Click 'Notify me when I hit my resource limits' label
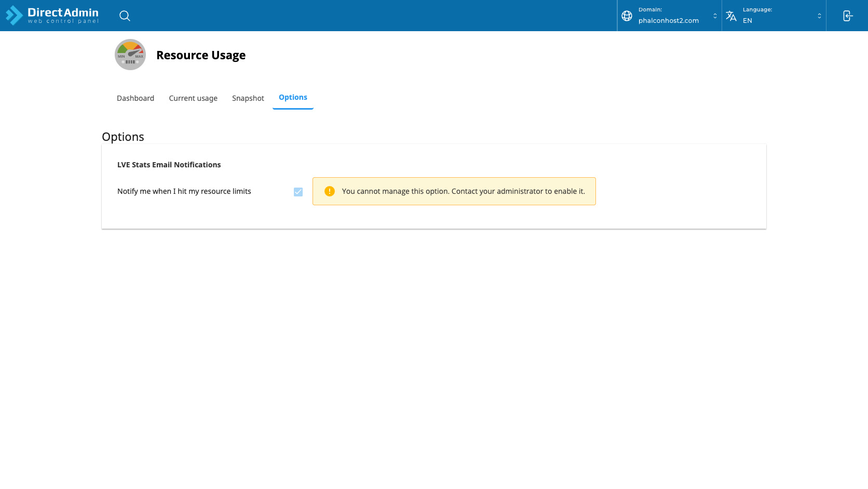868x489 pixels. tap(184, 191)
